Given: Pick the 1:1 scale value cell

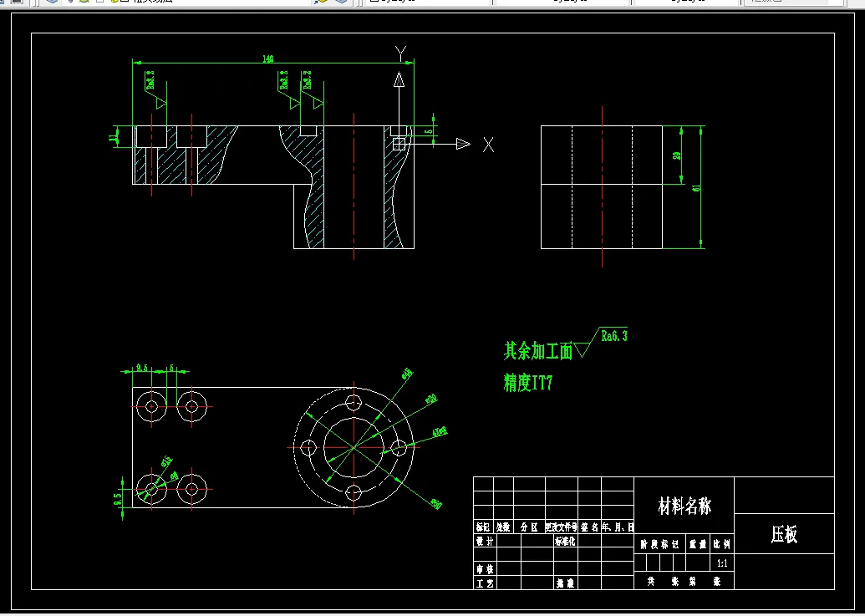Looking at the screenshot, I should pyautogui.click(x=722, y=563).
